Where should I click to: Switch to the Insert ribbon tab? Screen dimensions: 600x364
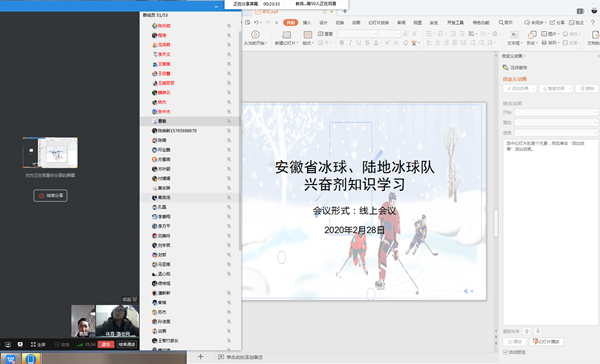[307, 23]
